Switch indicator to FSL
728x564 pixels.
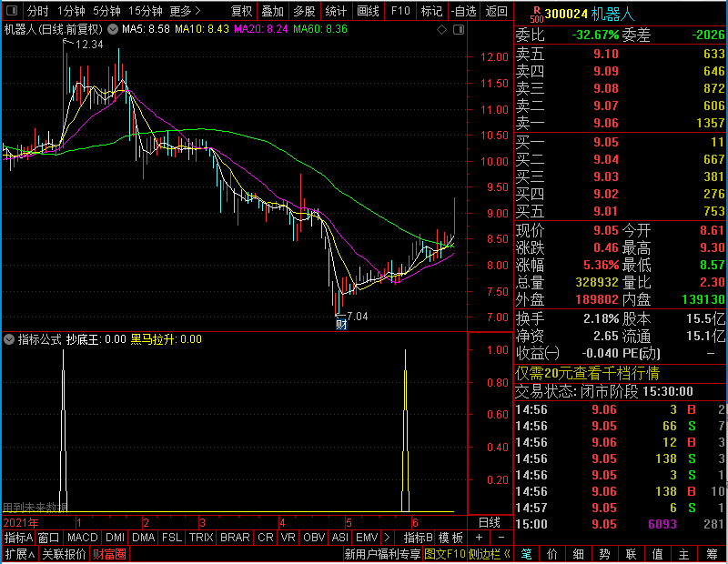[x=172, y=538]
